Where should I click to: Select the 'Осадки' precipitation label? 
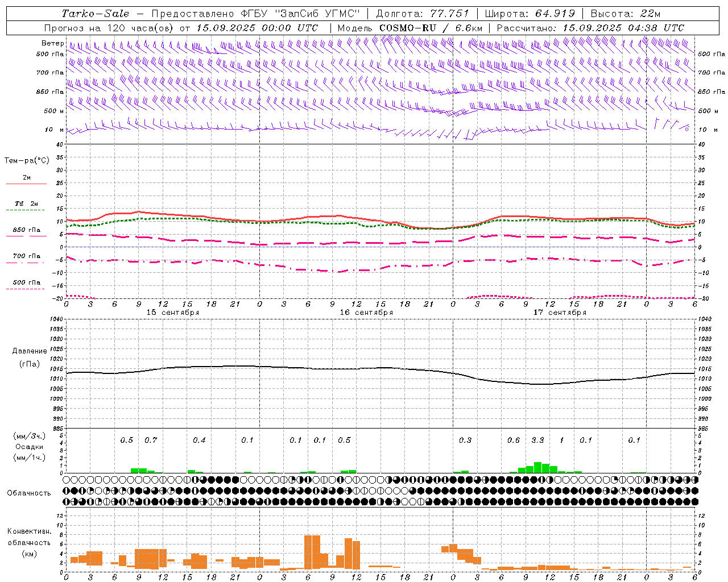click(x=29, y=447)
